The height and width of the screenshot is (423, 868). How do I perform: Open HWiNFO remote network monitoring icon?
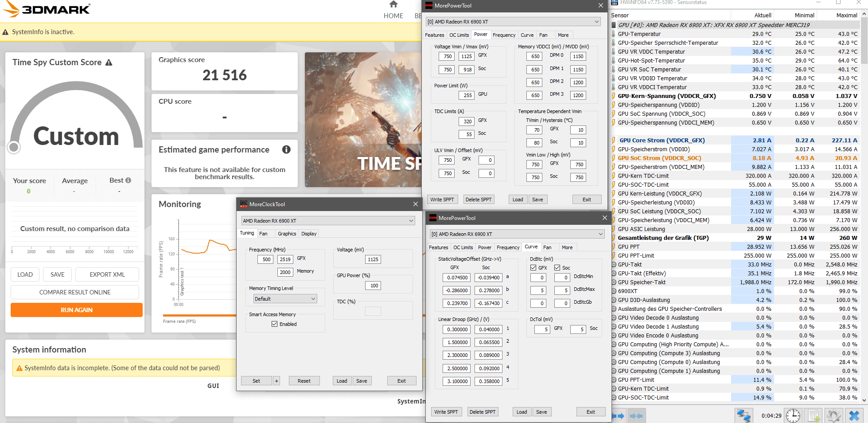(743, 415)
